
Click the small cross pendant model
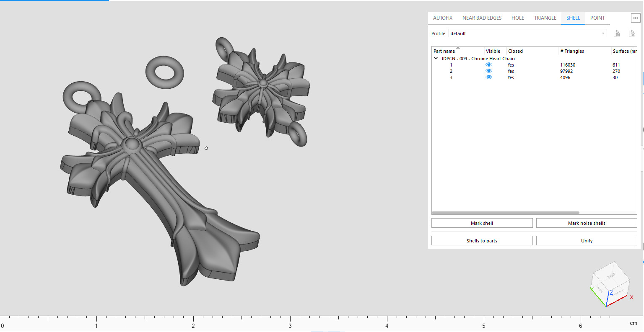click(262, 92)
